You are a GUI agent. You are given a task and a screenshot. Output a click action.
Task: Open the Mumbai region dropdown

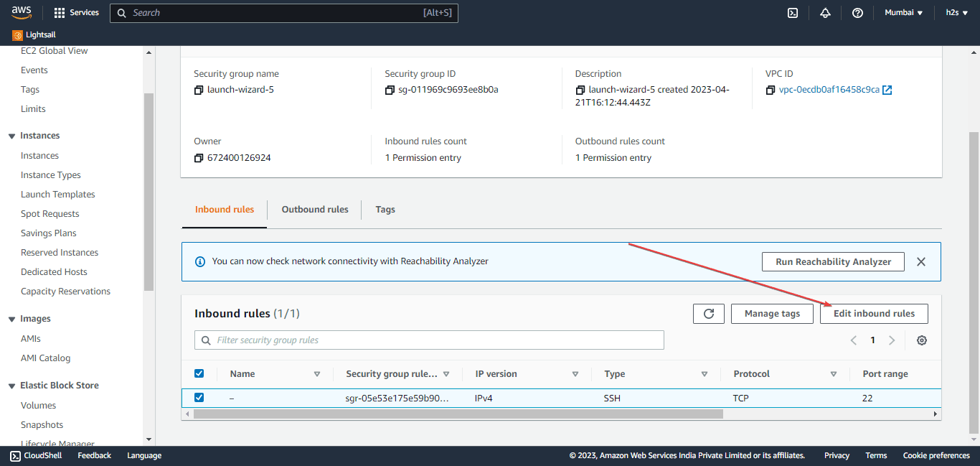(903, 13)
